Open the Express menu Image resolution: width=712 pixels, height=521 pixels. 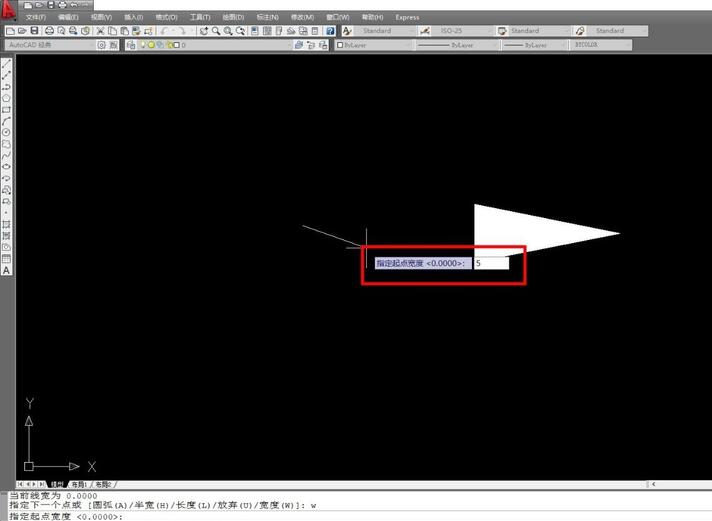click(x=407, y=17)
